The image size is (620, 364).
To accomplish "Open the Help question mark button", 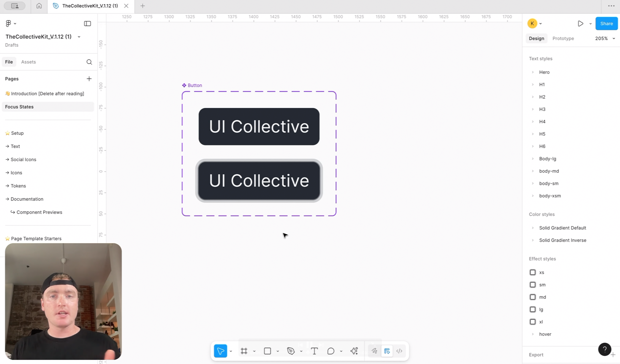I will (x=605, y=349).
